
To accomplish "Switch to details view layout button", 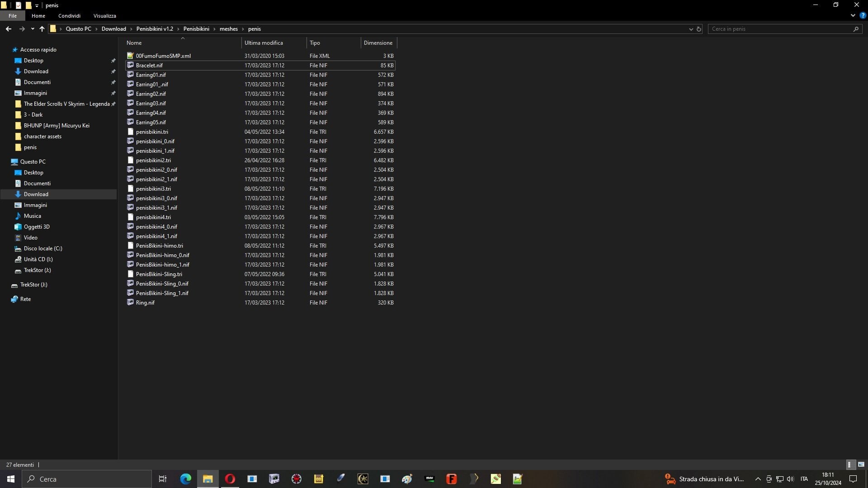I will (850, 465).
